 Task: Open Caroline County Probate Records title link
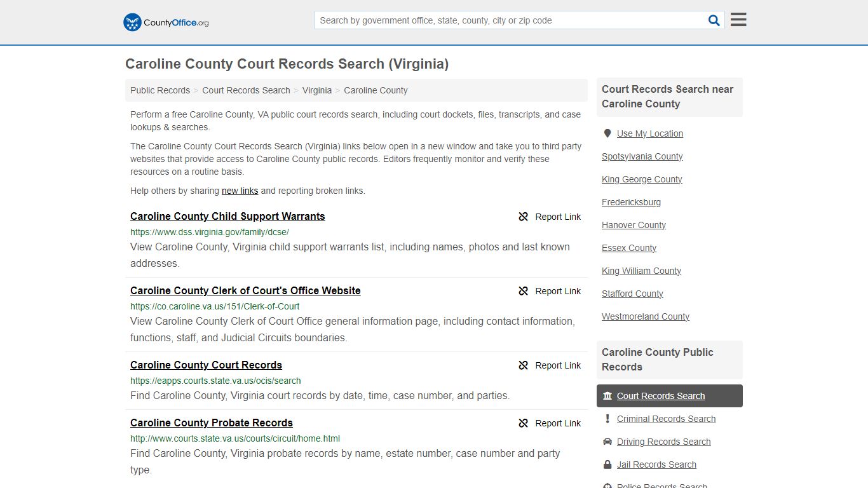tap(212, 423)
